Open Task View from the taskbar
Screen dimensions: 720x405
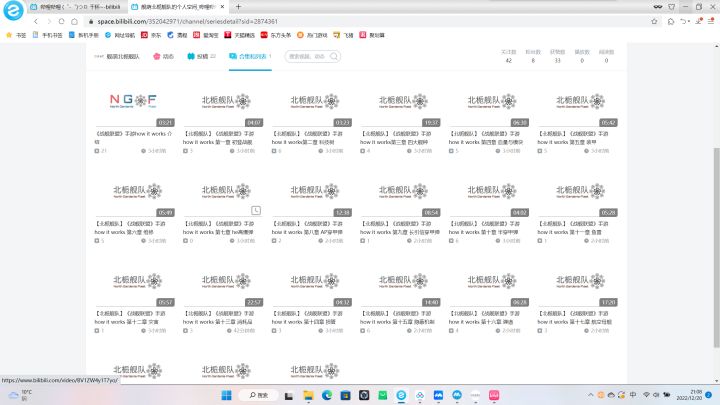point(289,395)
